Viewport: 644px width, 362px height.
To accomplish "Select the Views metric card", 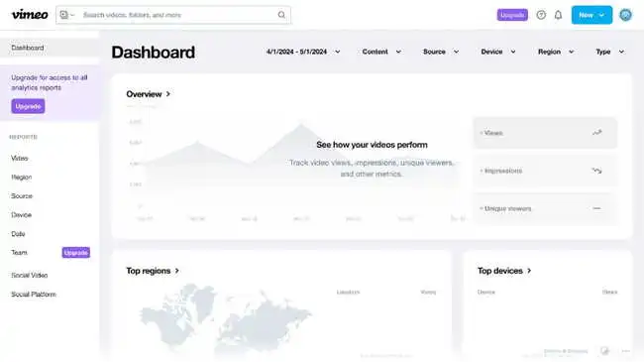I will (x=545, y=133).
